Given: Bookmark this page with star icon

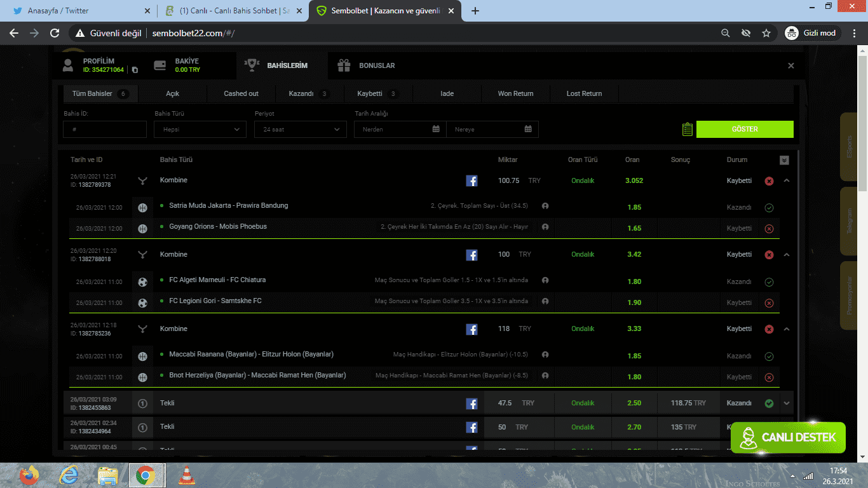Looking at the screenshot, I should [x=766, y=33].
